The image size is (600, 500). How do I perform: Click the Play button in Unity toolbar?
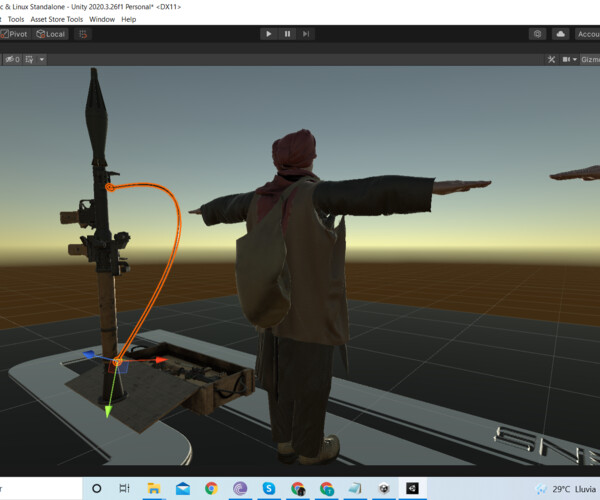coord(269,34)
